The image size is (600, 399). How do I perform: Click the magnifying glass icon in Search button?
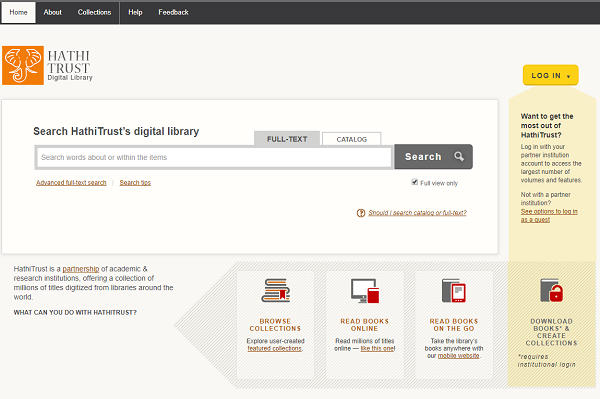point(459,156)
